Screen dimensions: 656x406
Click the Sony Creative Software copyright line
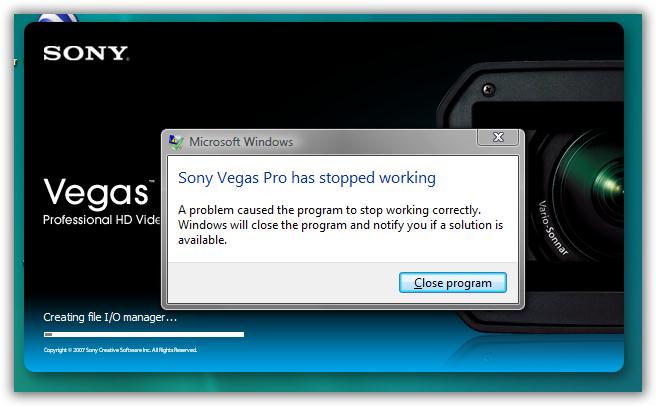click(120, 350)
